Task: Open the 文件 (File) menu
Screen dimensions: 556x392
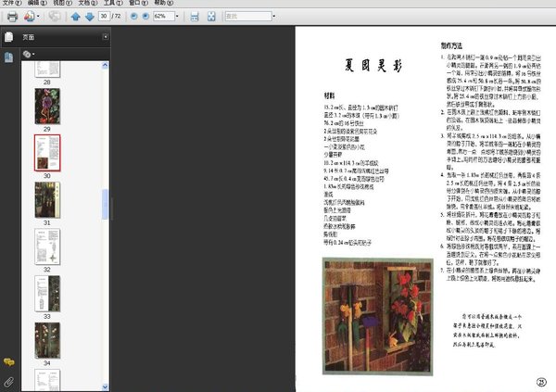Action: [x=12, y=3]
